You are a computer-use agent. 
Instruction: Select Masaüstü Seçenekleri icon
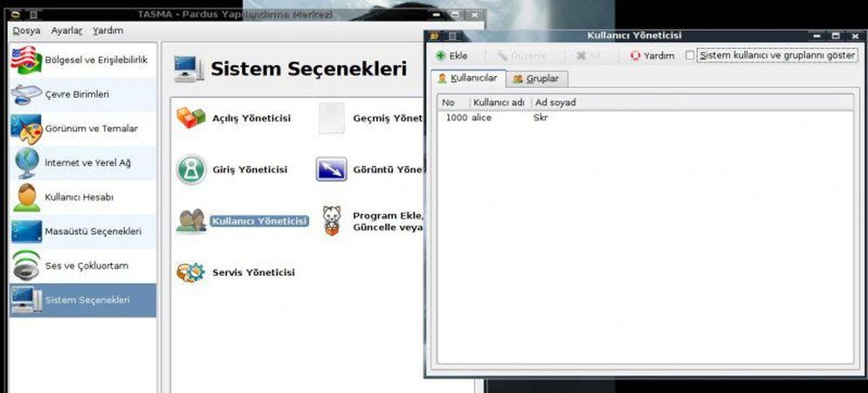coord(25,231)
